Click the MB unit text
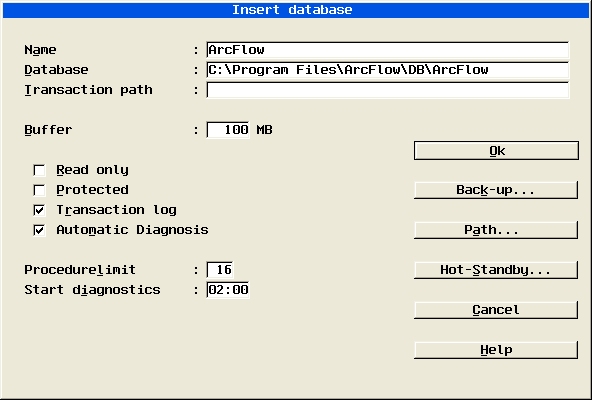Screen dimensions: 592x400 [264, 130]
